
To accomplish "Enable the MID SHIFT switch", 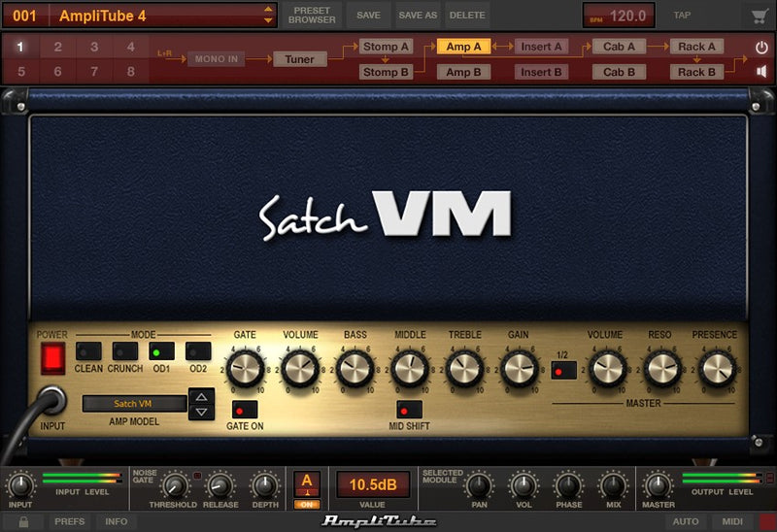I will tap(410, 409).
